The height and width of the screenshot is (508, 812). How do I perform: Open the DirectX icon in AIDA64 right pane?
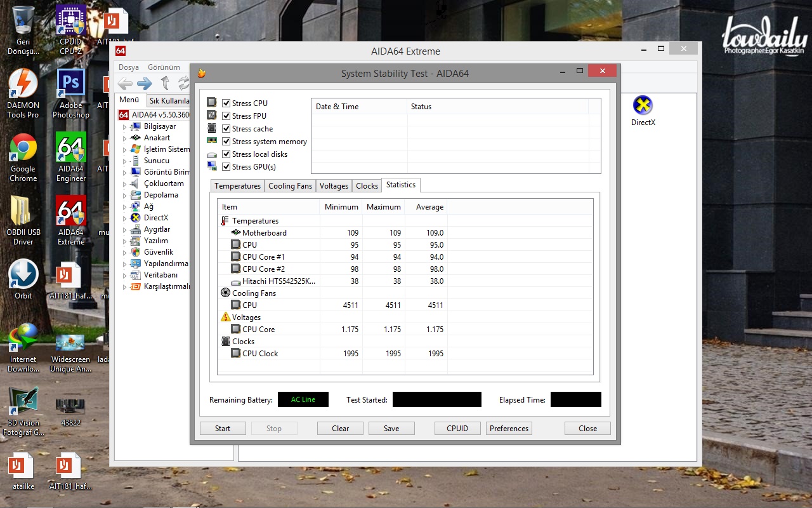643,110
